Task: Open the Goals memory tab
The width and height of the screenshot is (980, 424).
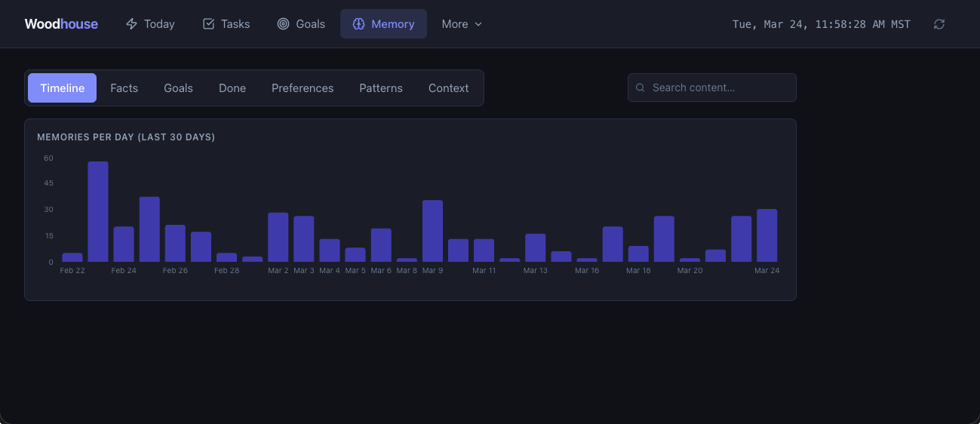Action: point(179,88)
